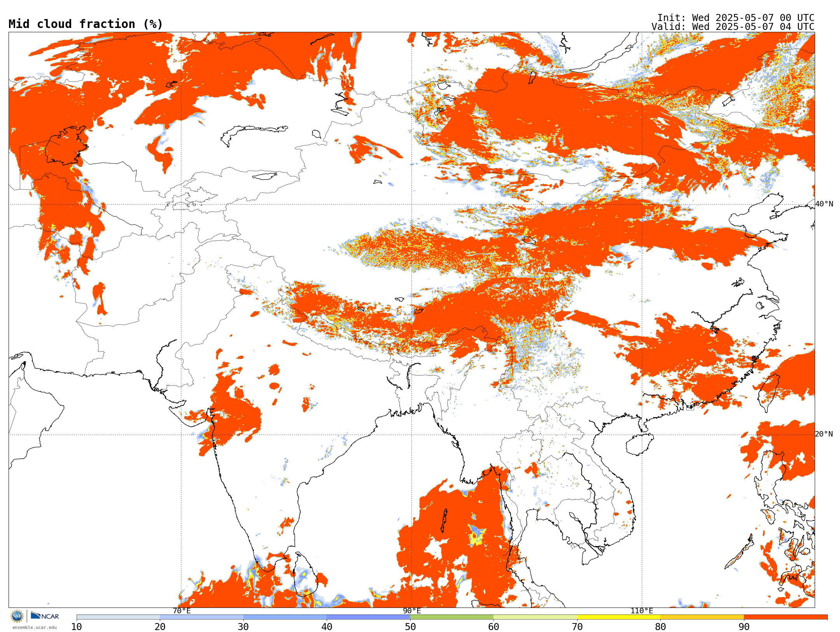Click the colorbar tick label 30
The width and height of the screenshot is (840, 632).
[243, 627]
